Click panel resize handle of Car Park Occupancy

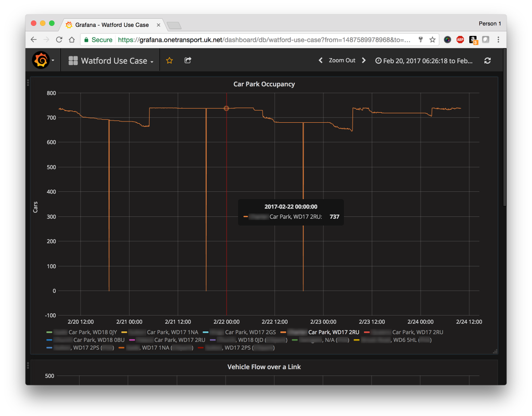coord(495,352)
